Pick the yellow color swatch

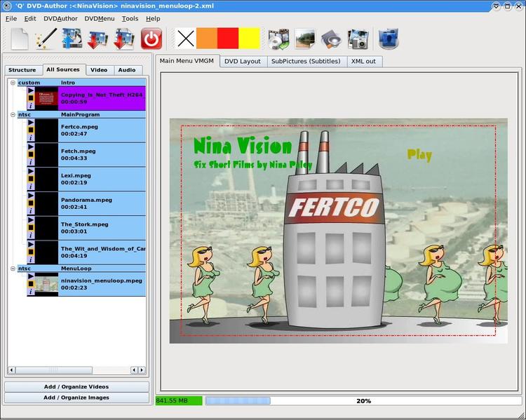point(249,39)
